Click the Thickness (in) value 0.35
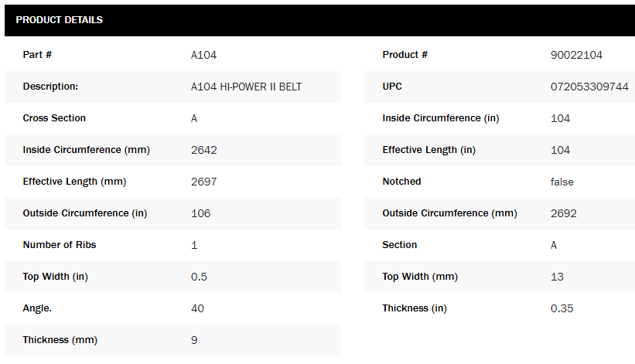This screenshot has height=364, width=635. [562, 308]
